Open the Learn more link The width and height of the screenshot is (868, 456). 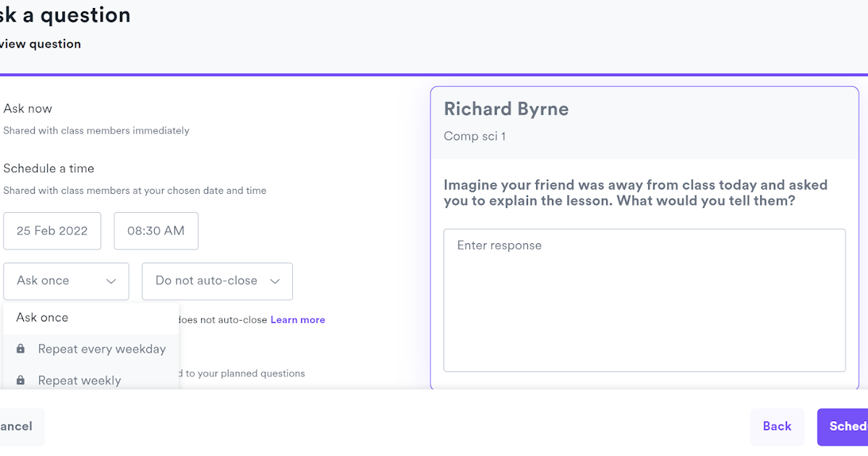coord(297,320)
